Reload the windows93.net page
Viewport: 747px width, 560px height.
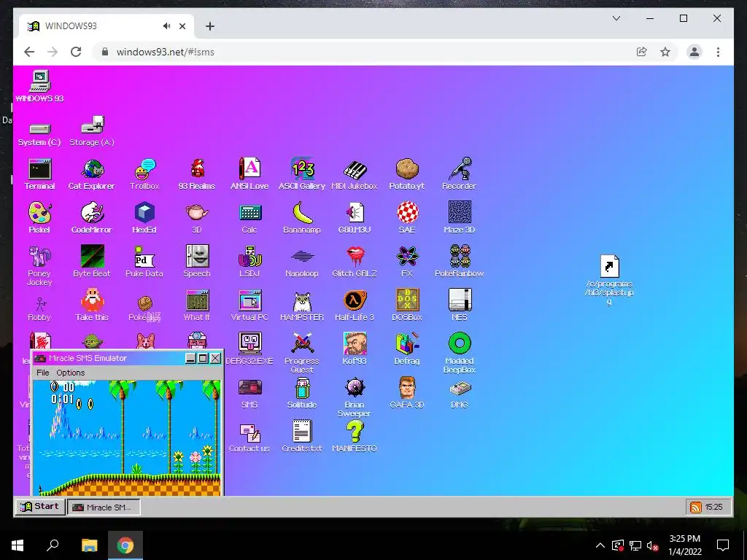pos(76,52)
